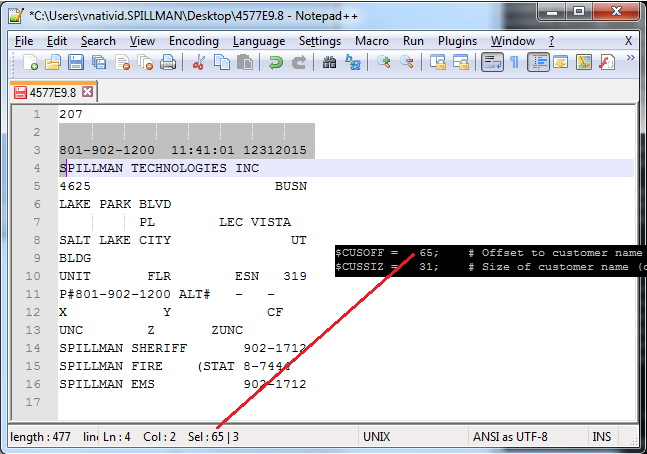This screenshot has width=647, height=454.
Task: Click "SALT LAKE CITY" on line 8
Action: pyautogui.click(x=115, y=240)
